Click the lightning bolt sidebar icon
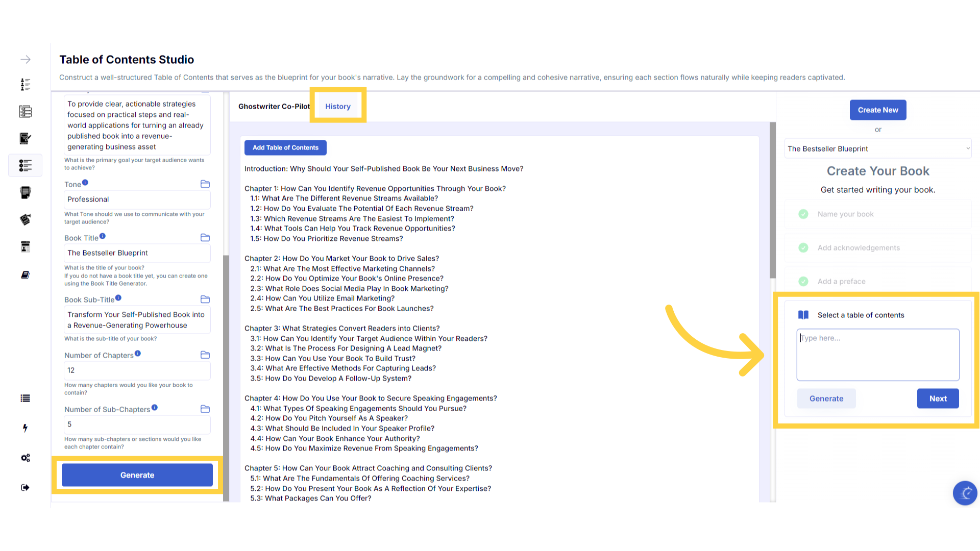 click(x=25, y=428)
